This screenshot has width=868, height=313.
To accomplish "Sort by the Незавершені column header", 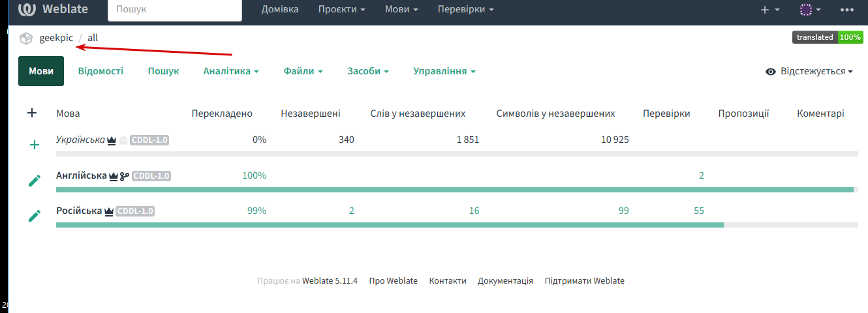I will [x=311, y=113].
